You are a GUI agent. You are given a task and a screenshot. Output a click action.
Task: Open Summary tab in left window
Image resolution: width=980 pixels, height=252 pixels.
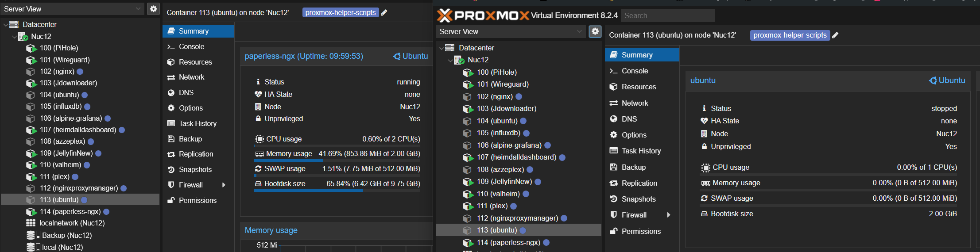pyautogui.click(x=198, y=31)
